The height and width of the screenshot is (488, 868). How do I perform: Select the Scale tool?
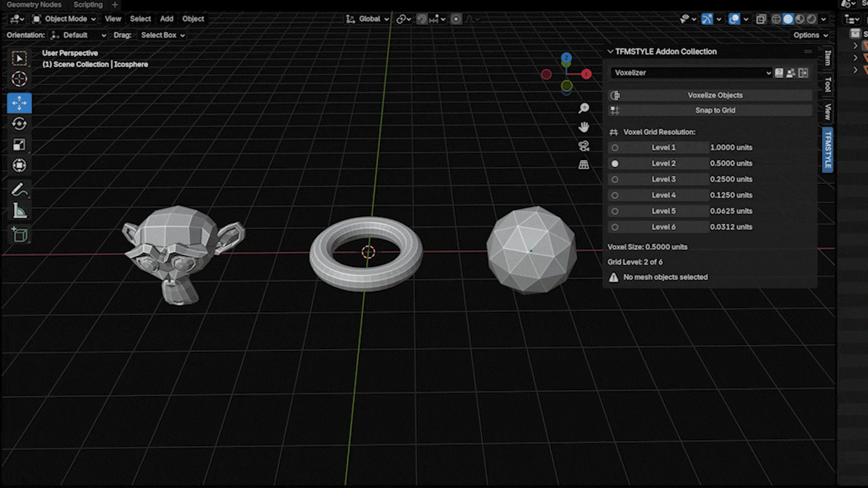click(19, 145)
